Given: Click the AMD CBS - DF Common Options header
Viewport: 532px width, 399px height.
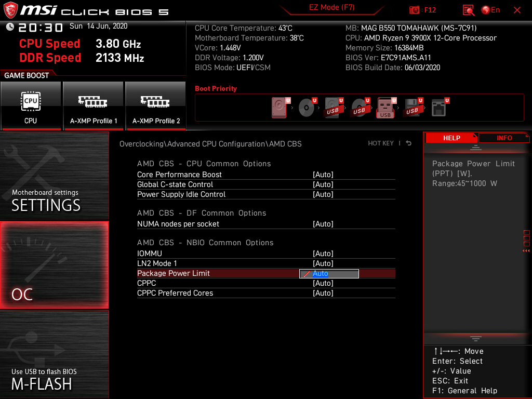Looking at the screenshot, I should pos(202,213).
